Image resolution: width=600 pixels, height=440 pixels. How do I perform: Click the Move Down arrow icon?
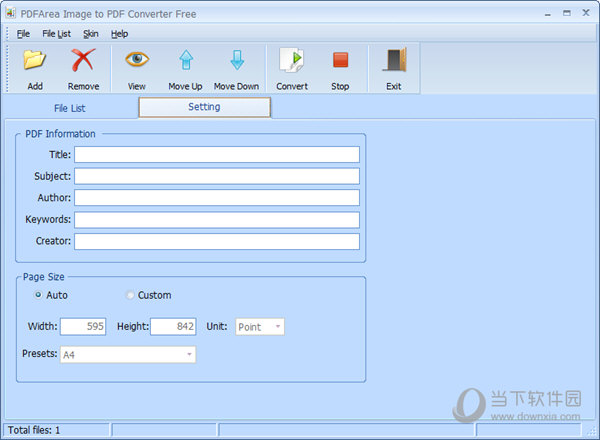pyautogui.click(x=237, y=60)
